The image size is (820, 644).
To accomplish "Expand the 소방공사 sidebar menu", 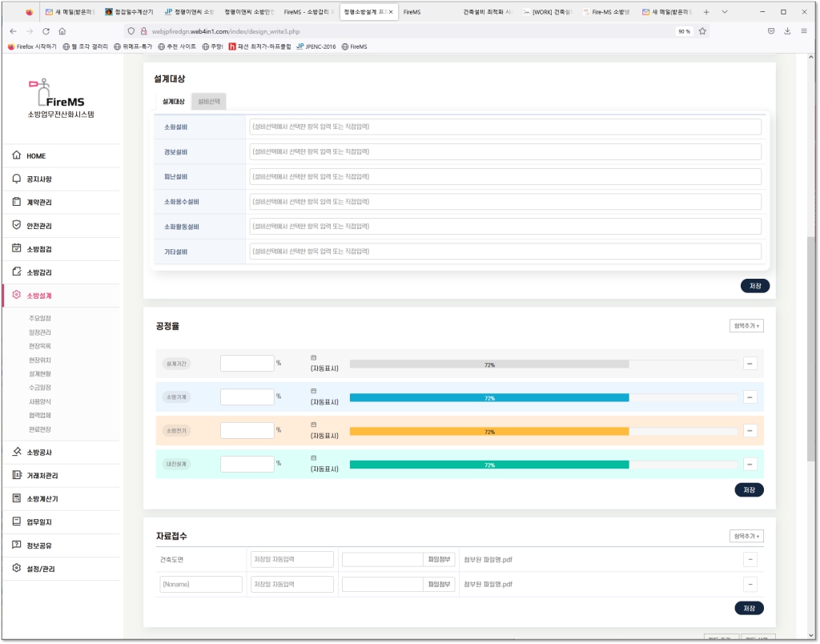I will point(40,453).
